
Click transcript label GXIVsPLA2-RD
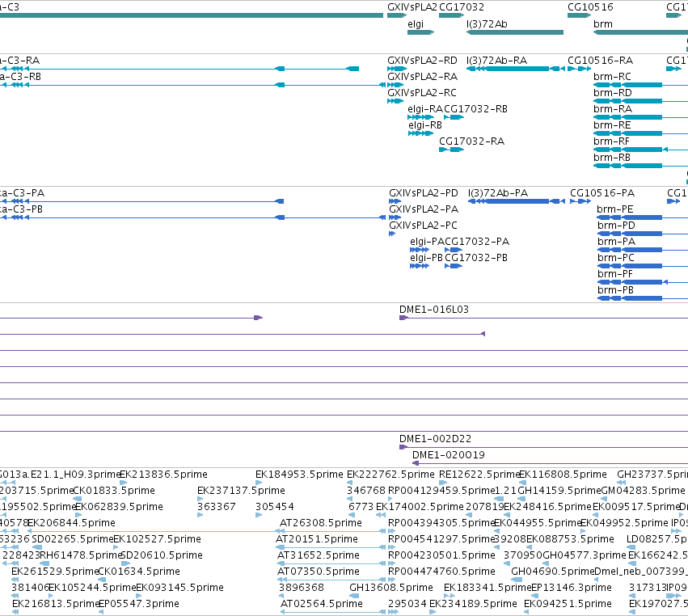422,61
